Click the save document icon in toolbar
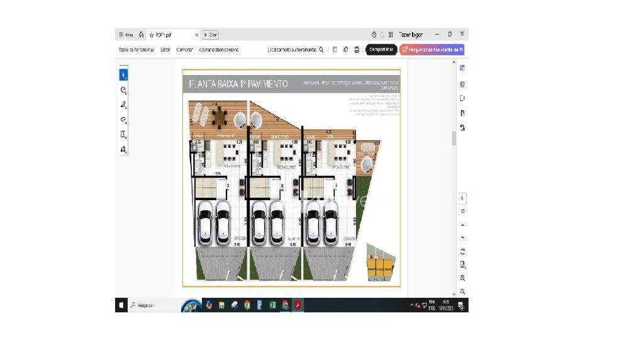Image resolution: width=644 pixels, height=362 pixels. tap(335, 50)
